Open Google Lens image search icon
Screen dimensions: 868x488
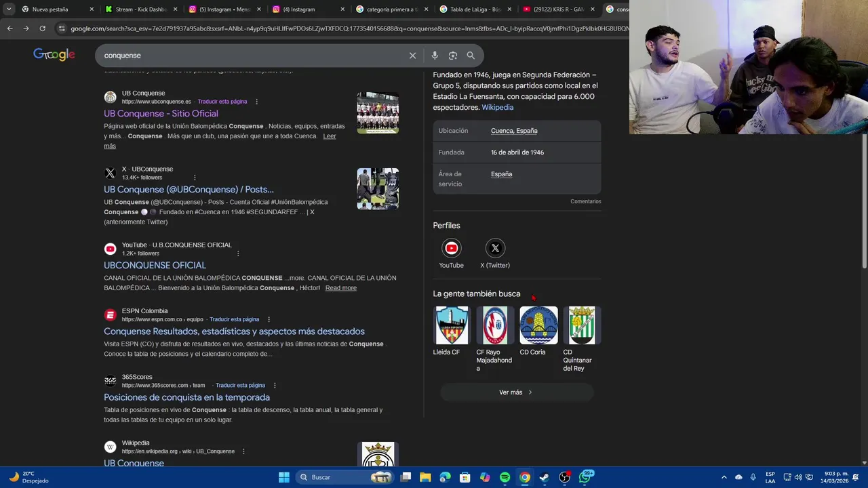(453, 56)
